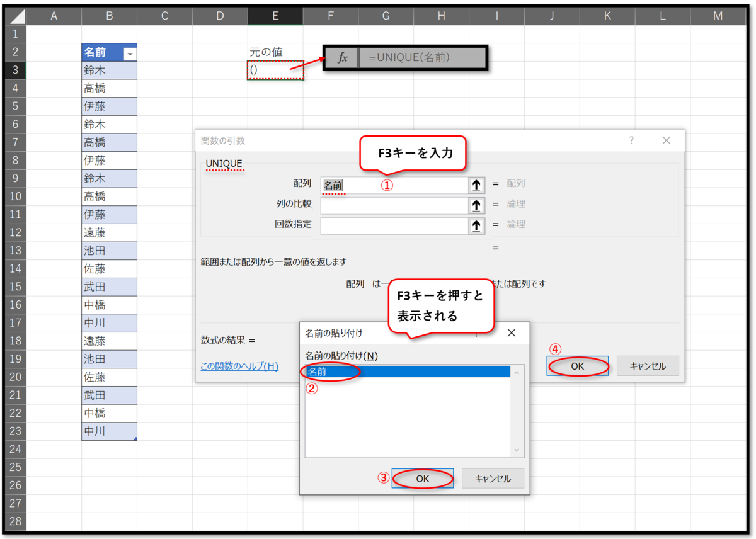Confirm OK in the 関数の引数 dialog
The width and height of the screenshot is (756, 539).
coord(578,366)
